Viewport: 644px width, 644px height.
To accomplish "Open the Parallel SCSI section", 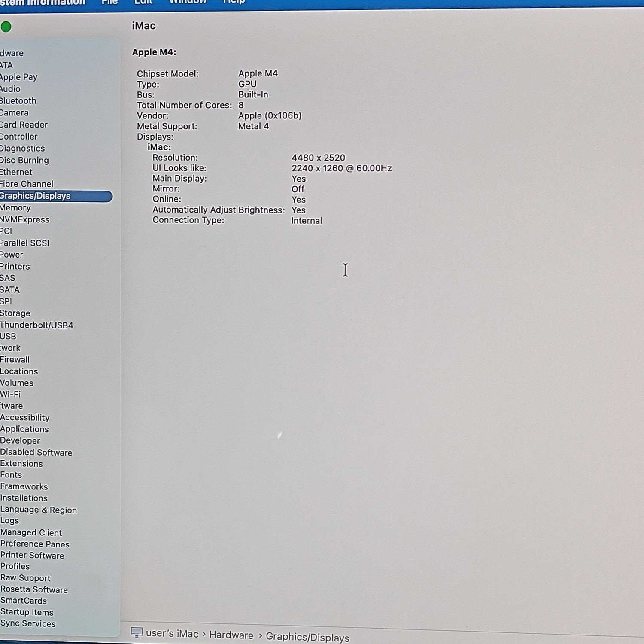I will (24, 243).
